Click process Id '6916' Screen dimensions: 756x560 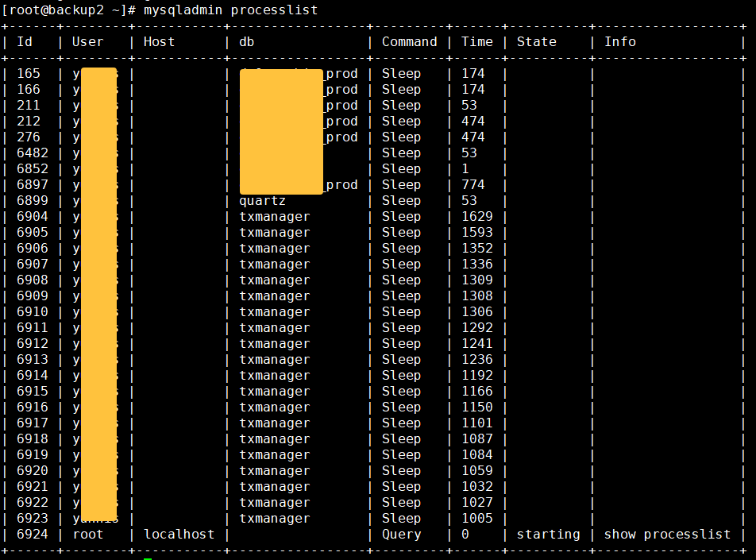tap(33, 407)
